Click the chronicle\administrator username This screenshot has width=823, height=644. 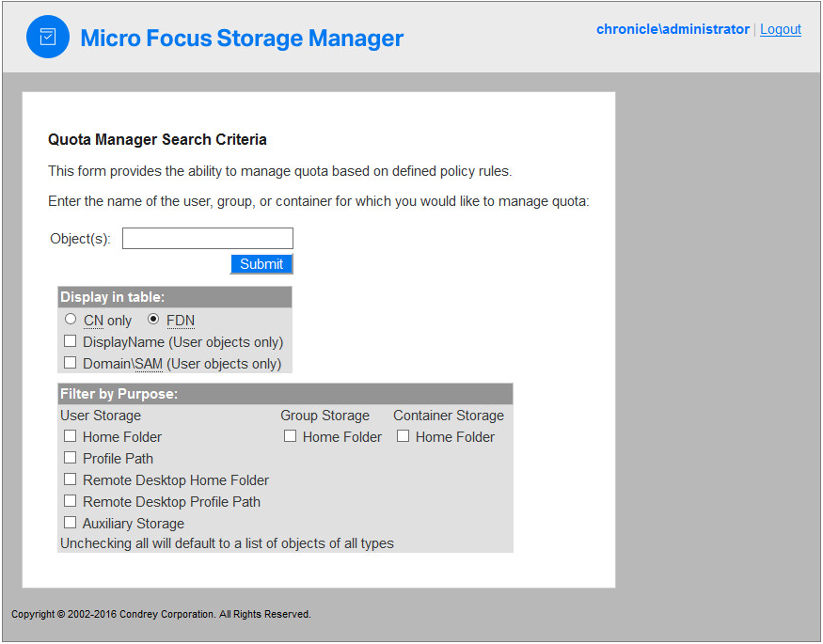coord(673,29)
